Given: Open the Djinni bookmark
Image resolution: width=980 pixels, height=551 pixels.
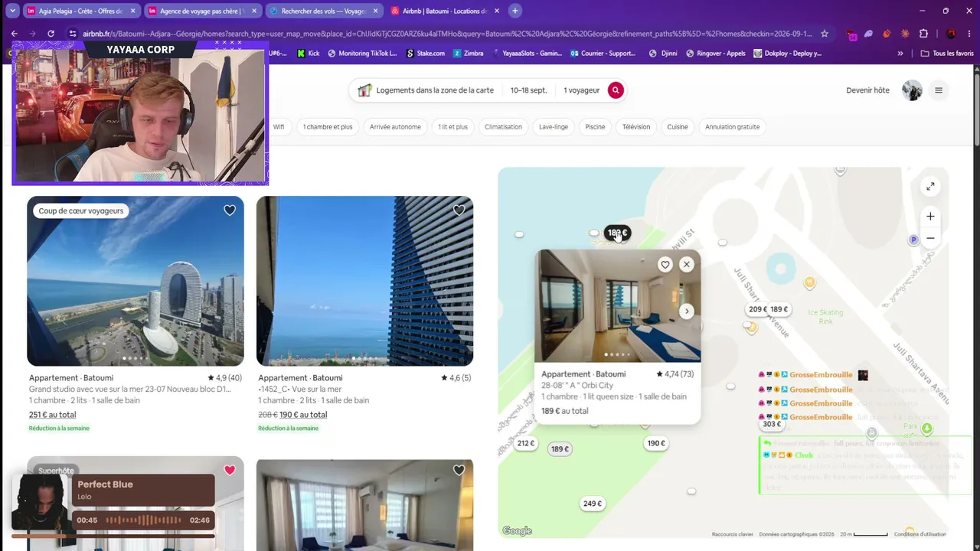Looking at the screenshot, I should click(x=663, y=54).
